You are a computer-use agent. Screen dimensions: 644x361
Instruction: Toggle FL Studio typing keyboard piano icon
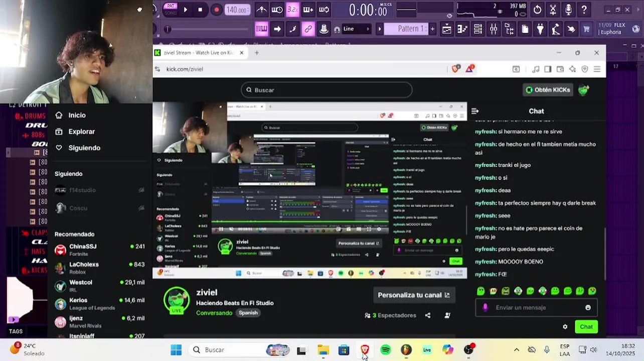261,29
